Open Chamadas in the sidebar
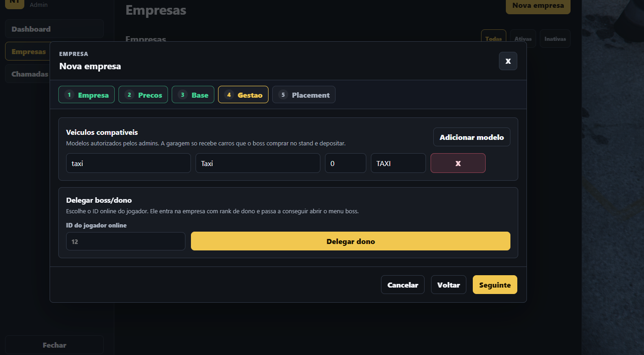Screen dimensions: 644x355 (28, 74)
